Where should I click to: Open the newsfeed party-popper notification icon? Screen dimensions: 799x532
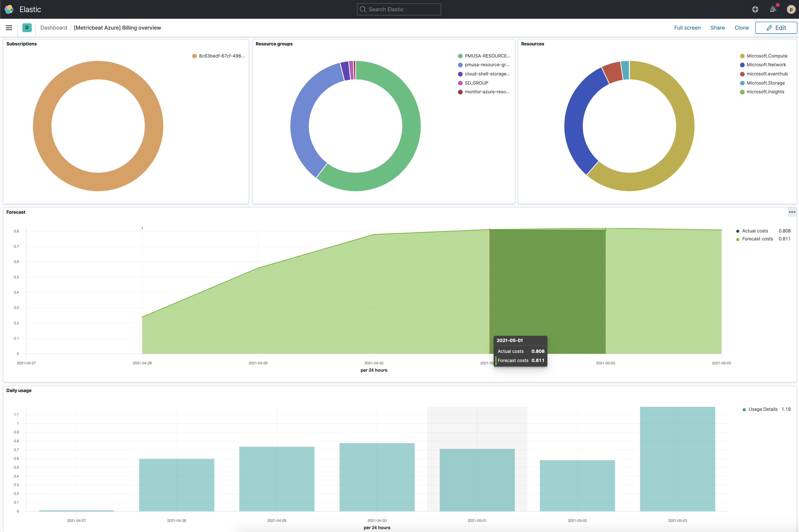774,9
